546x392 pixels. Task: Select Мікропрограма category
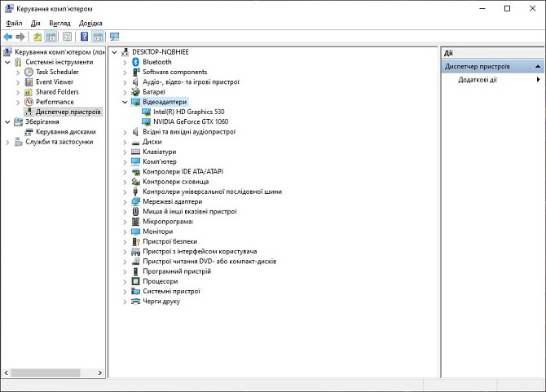[168, 222]
